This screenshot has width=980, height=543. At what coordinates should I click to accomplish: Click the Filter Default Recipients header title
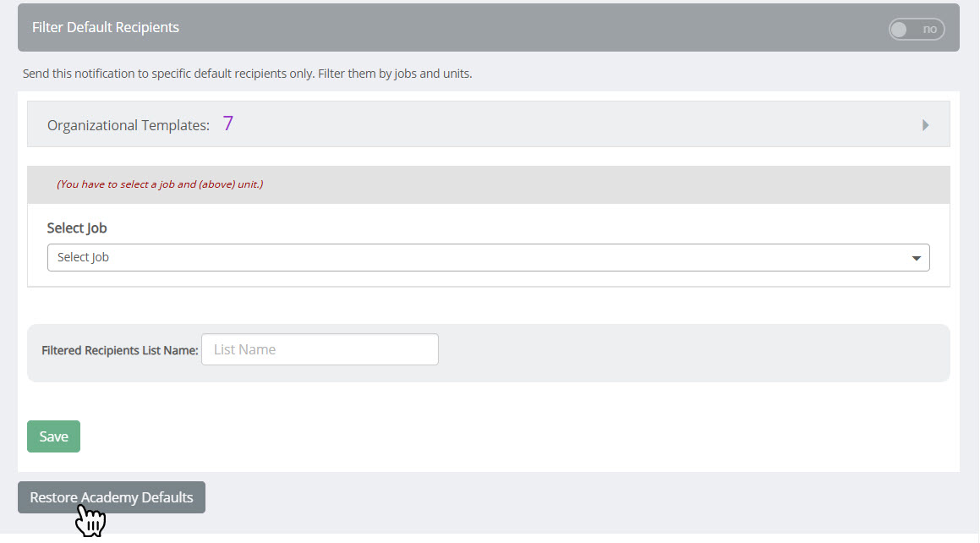pos(106,27)
